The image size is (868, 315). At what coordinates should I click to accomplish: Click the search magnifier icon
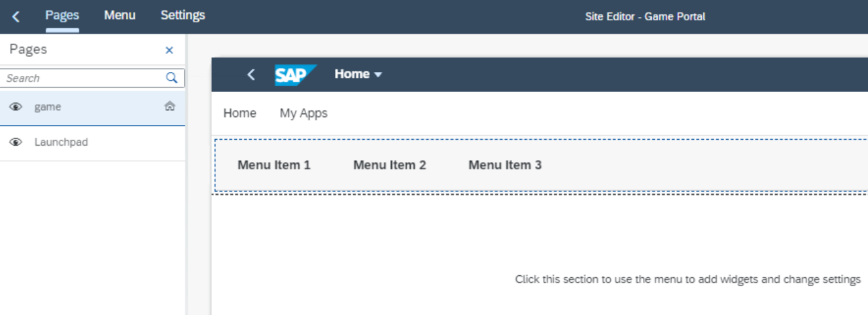pos(172,78)
